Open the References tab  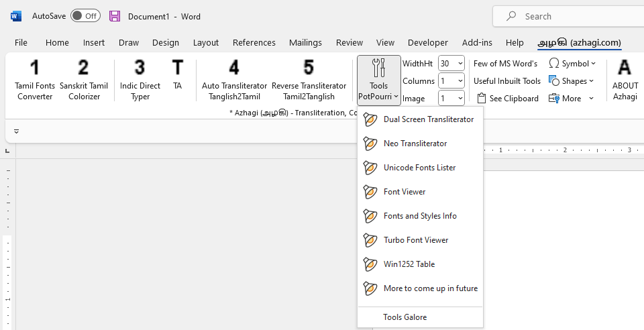254,43
